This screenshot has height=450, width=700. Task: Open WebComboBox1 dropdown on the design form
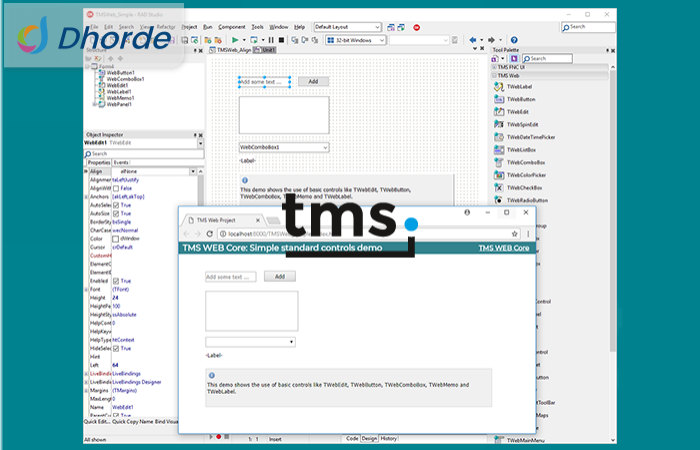pyautogui.click(x=325, y=147)
